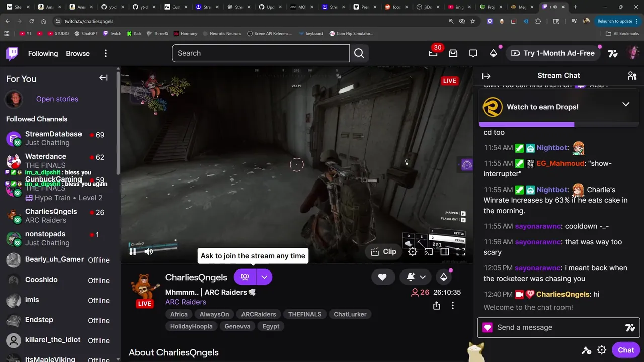
Task: Click the Open stories link
Action: pyautogui.click(x=57, y=99)
